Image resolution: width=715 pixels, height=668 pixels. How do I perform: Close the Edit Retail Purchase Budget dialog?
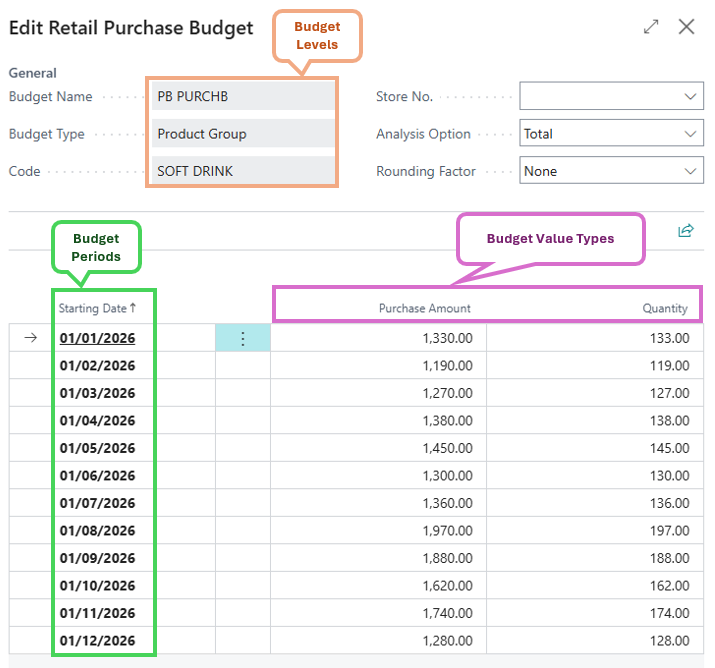click(687, 27)
